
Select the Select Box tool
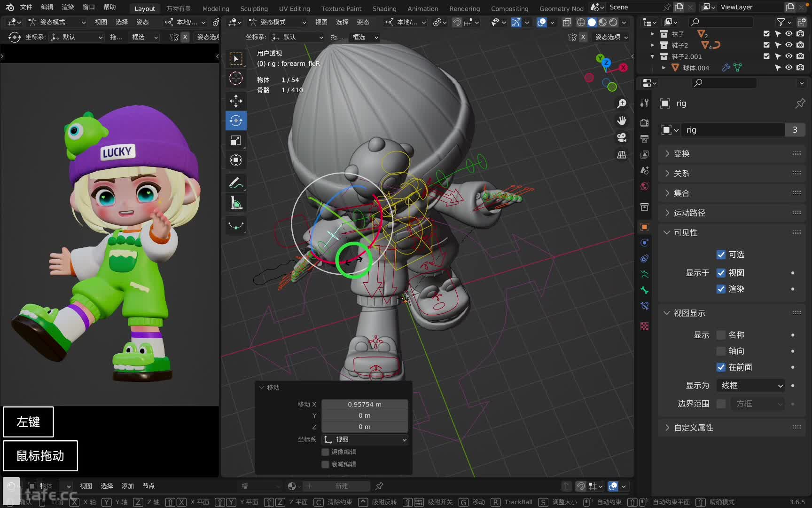pos(236,58)
